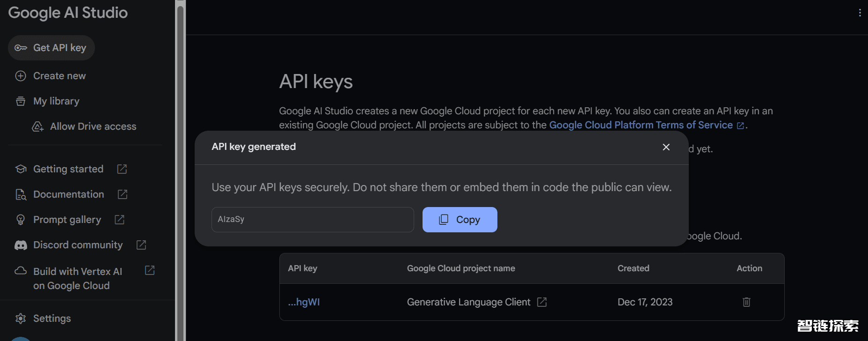Viewport: 868px width, 341px height.
Task: Open Google Cloud Platform Terms of Service link
Action: tap(641, 125)
